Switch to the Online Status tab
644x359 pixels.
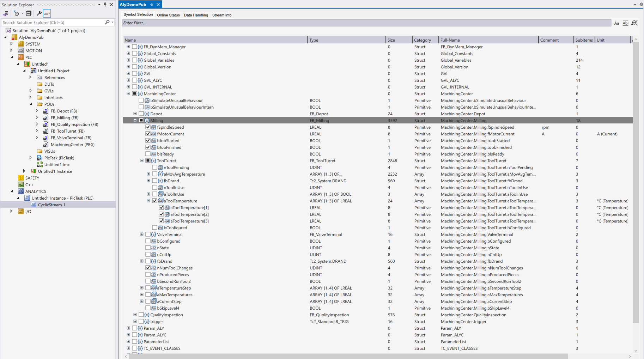[168, 15]
